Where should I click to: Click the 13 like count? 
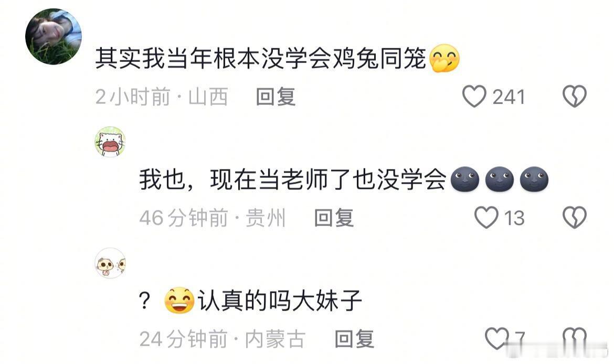514,218
